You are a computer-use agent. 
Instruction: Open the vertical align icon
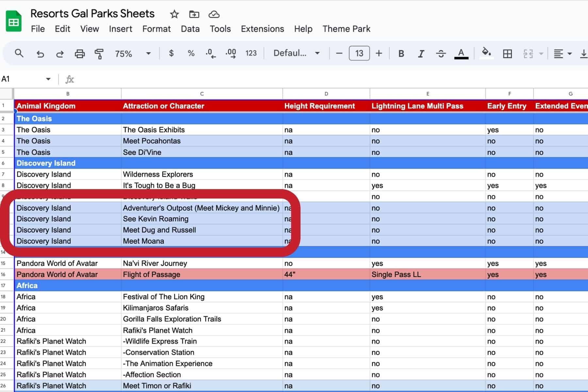click(x=584, y=54)
